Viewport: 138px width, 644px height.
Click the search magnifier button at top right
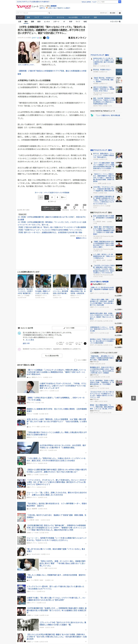(120, 2)
